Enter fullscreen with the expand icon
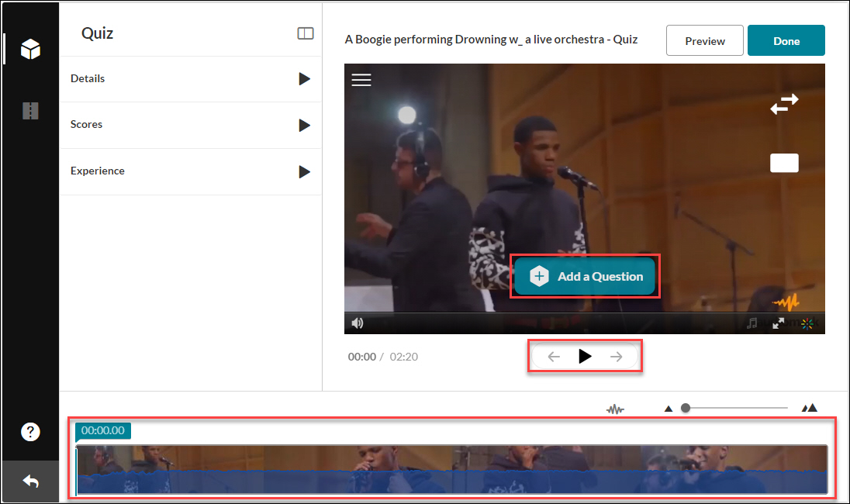This screenshot has height=504, width=850. click(x=779, y=323)
